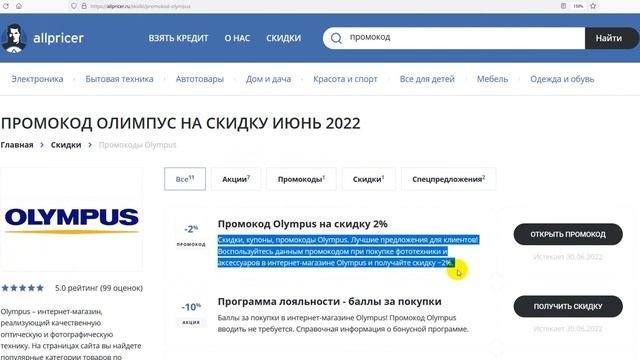
Task: Open the Все для детей category
Action: [x=427, y=79]
